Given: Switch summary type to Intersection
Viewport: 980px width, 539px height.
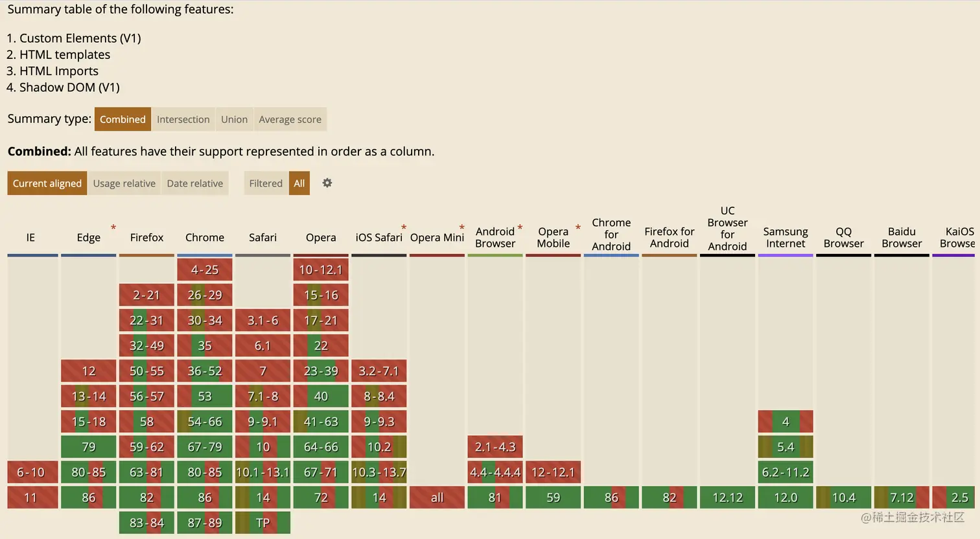Looking at the screenshot, I should click(183, 119).
